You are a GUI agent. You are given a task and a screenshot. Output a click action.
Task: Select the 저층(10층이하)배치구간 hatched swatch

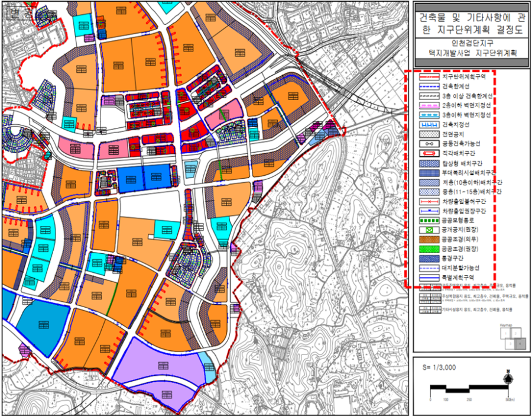(x=429, y=182)
